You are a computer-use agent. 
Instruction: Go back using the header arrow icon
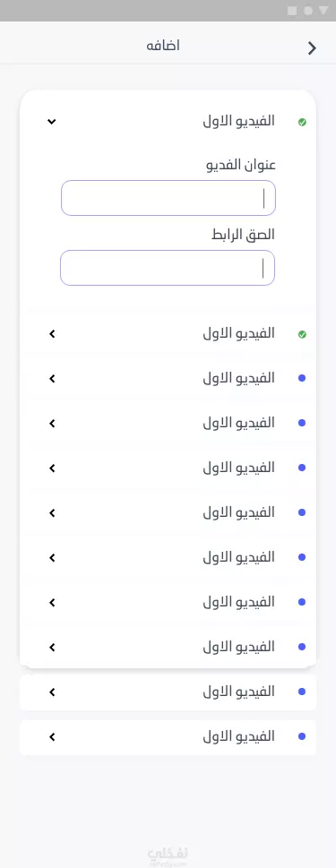tap(312, 48)
